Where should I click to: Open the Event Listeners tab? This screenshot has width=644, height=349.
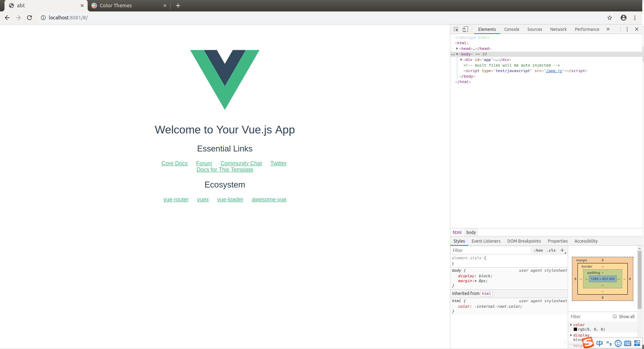[486, 241]
